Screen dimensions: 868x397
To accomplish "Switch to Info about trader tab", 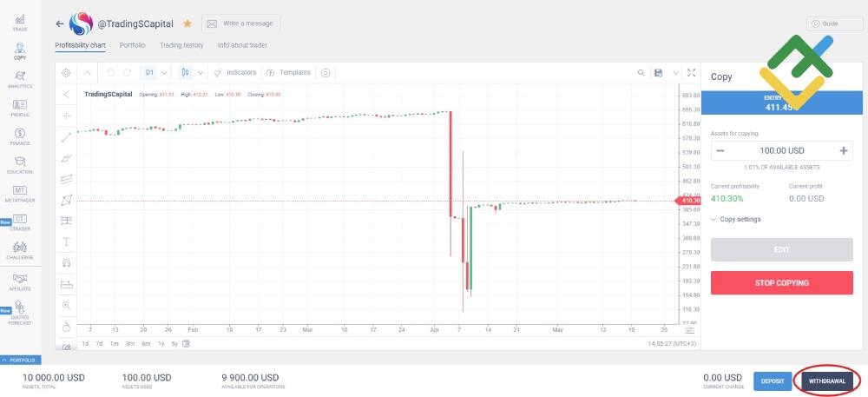I will (x=242, y=45).
